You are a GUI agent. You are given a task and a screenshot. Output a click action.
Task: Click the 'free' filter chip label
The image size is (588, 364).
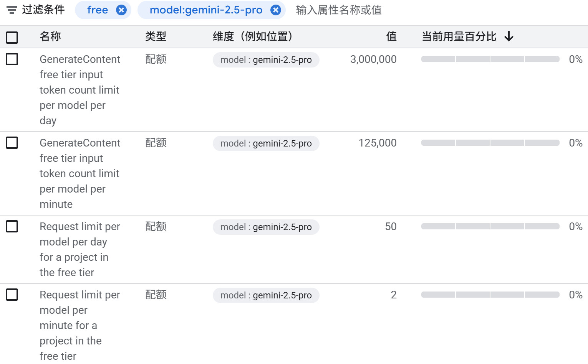point(98,10)
